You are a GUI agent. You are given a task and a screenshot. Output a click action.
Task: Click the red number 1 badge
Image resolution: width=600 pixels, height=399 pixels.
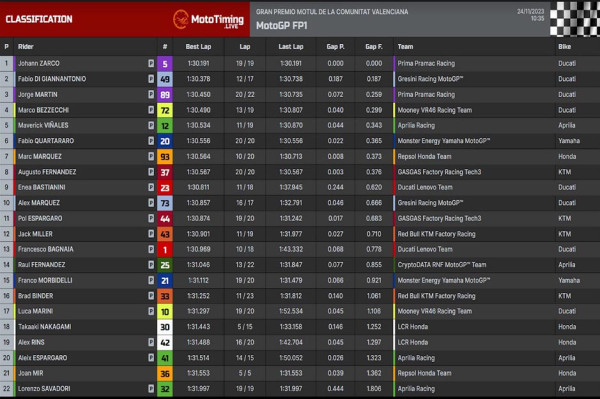pos(165,249)
